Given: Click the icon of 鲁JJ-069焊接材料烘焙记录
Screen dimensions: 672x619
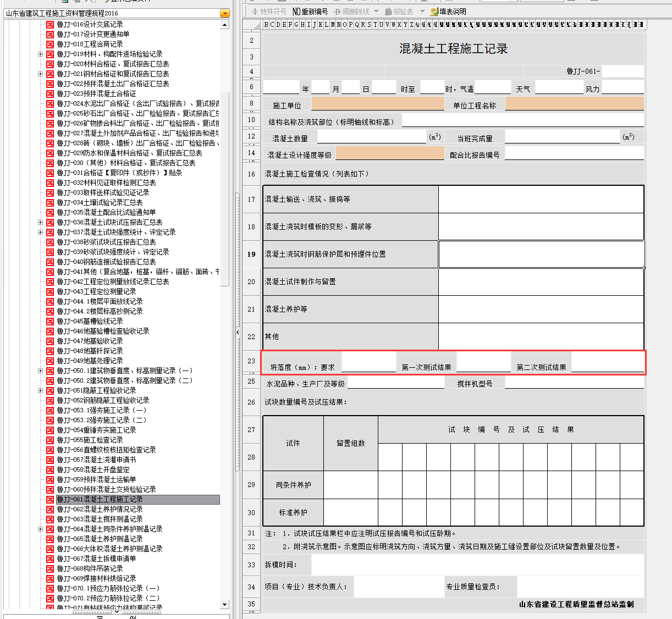Looking at the screenshot, I should point(50,578).
